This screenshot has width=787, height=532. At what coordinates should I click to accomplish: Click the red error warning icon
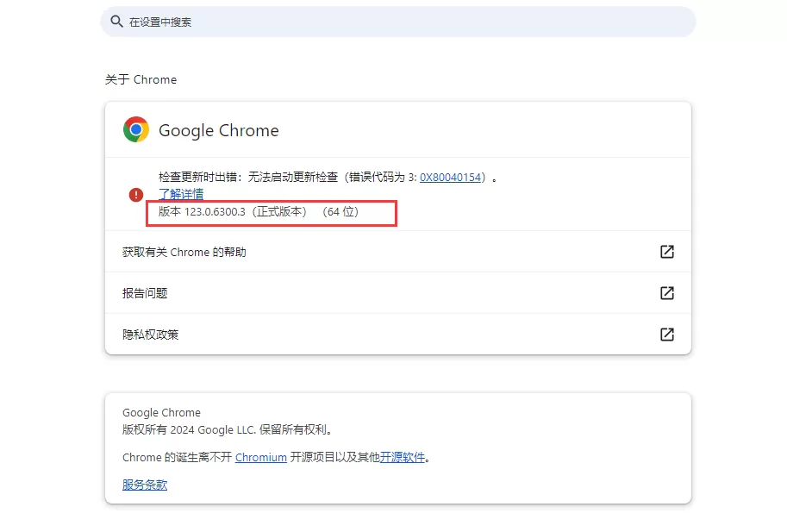pos(136,195)
